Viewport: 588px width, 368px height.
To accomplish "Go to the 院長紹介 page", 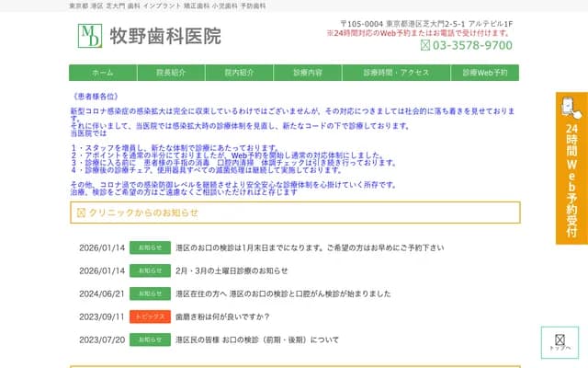I will tap(171, 73).
